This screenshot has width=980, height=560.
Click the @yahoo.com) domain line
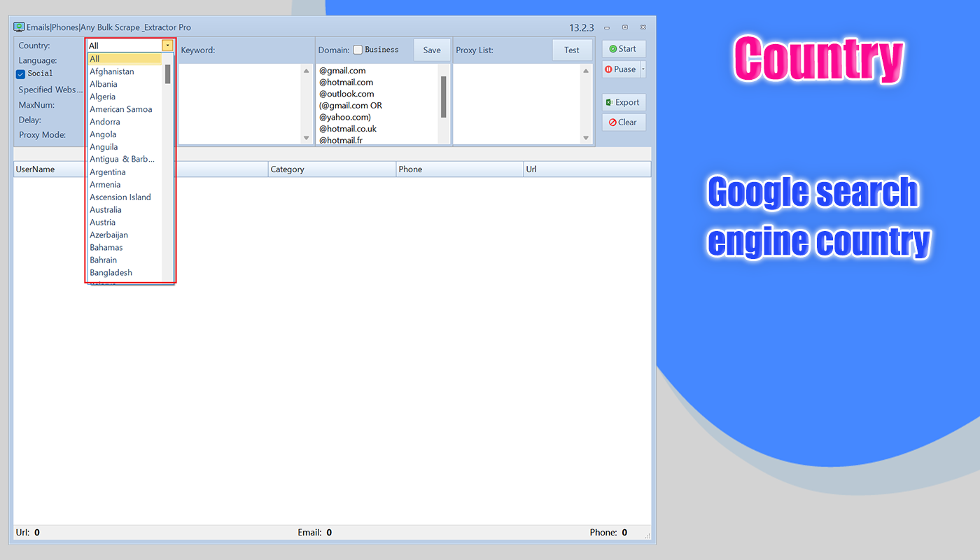[x=345, y=117]
